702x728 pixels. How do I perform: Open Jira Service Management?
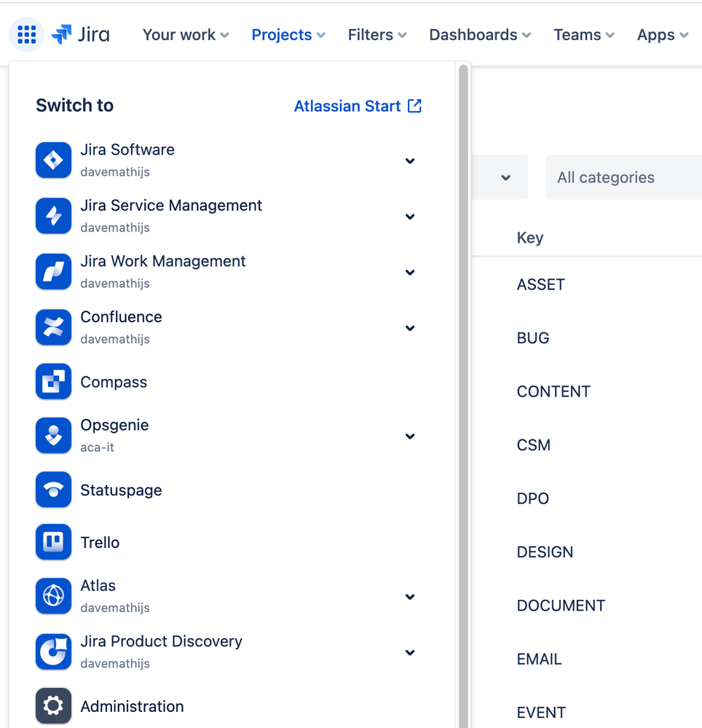pos(171,206)
